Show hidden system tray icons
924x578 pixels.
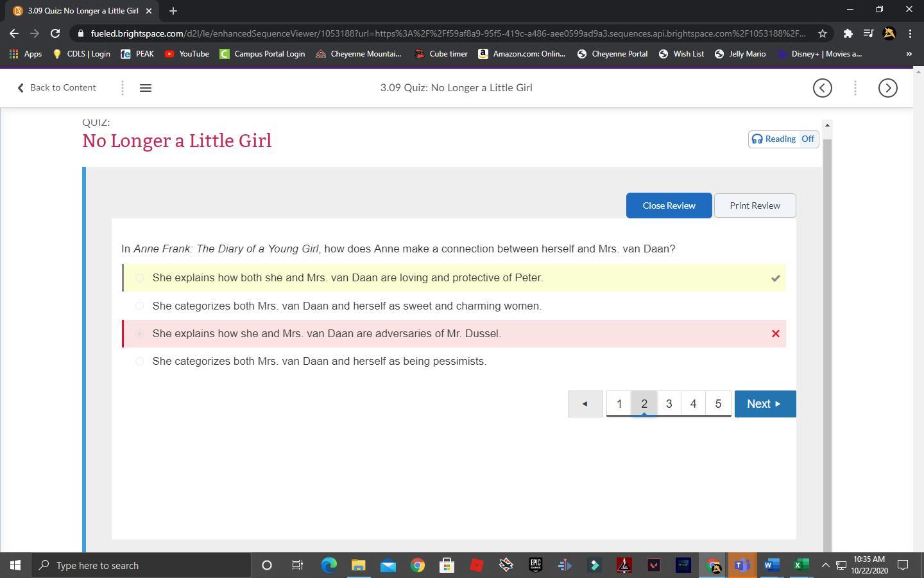(x=826, y=565)
